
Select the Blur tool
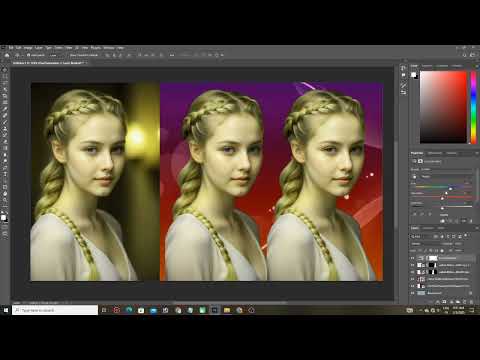pos(5,154)
